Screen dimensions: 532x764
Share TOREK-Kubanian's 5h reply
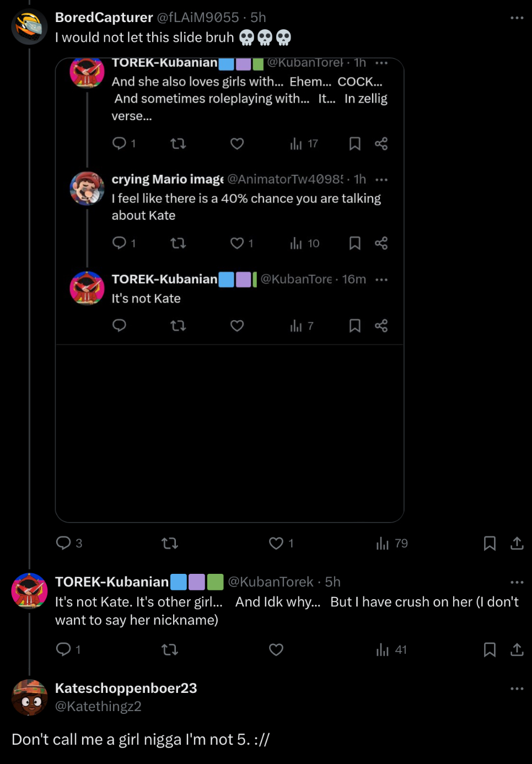(517, 650)
